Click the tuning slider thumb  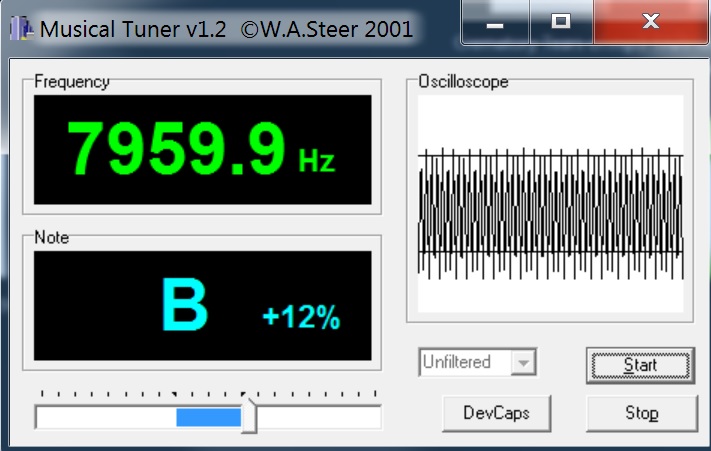248,416
